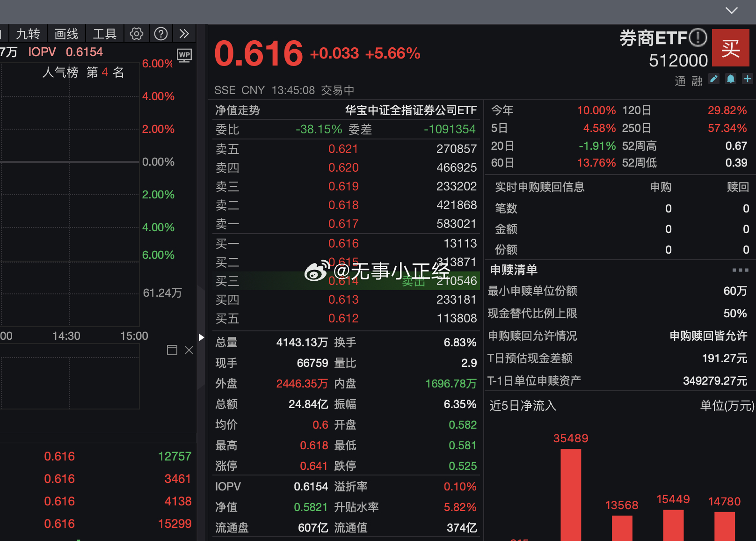Click the 实时申购赎回信息 header
The height and width of the screenshot is (541, 756).
pyautogui.click(x=540, y=187)
